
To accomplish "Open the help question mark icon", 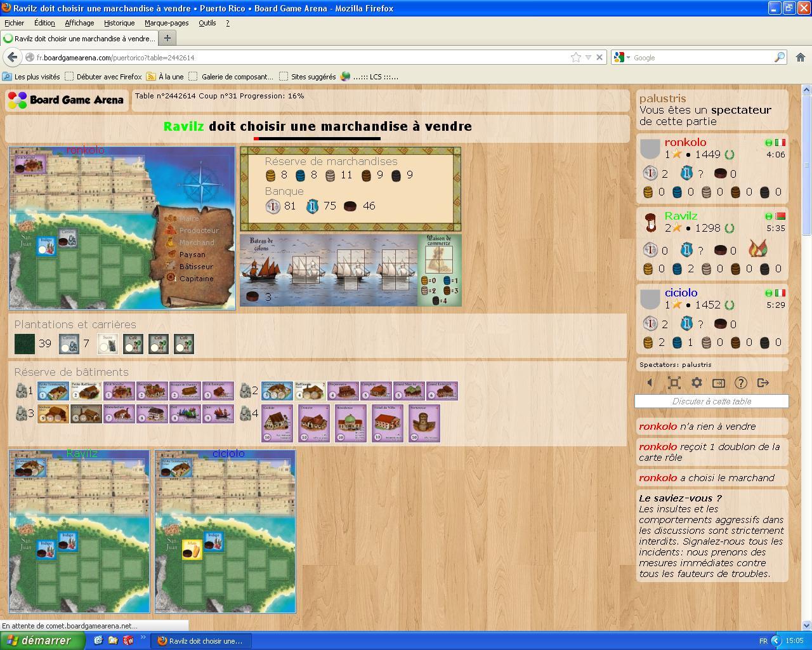I will tap(740, 383).
